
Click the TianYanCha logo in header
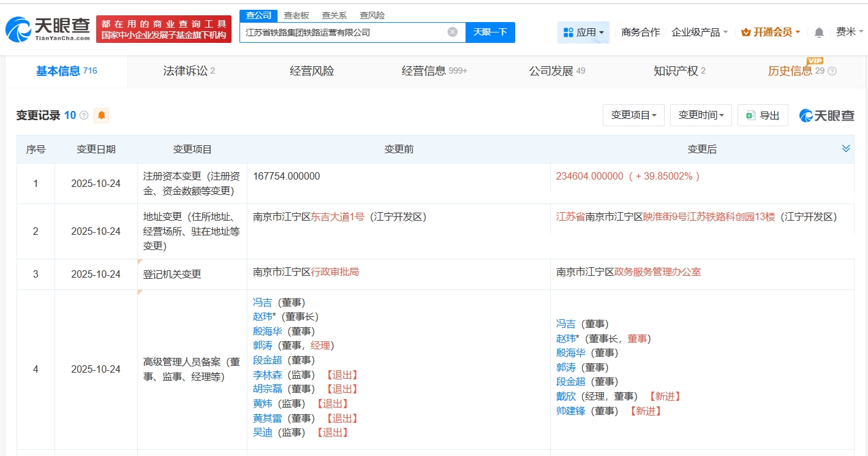(48, 28)
